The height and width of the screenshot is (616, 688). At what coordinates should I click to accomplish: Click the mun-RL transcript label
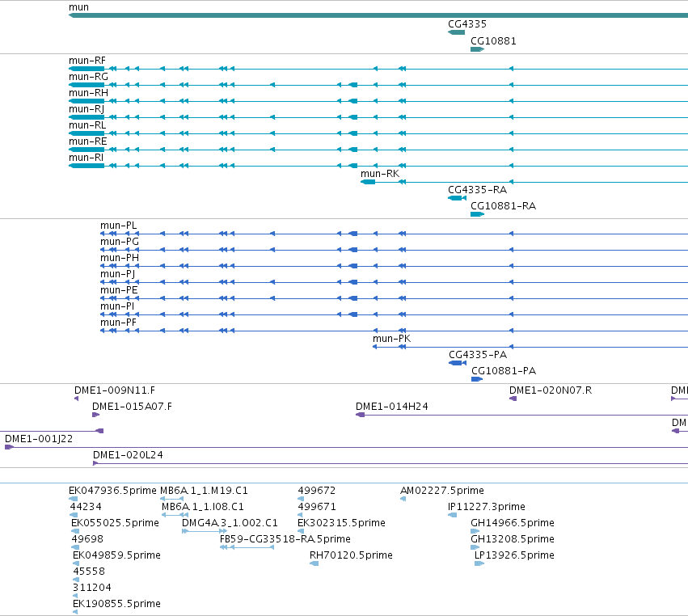click(x=87, y=125)
